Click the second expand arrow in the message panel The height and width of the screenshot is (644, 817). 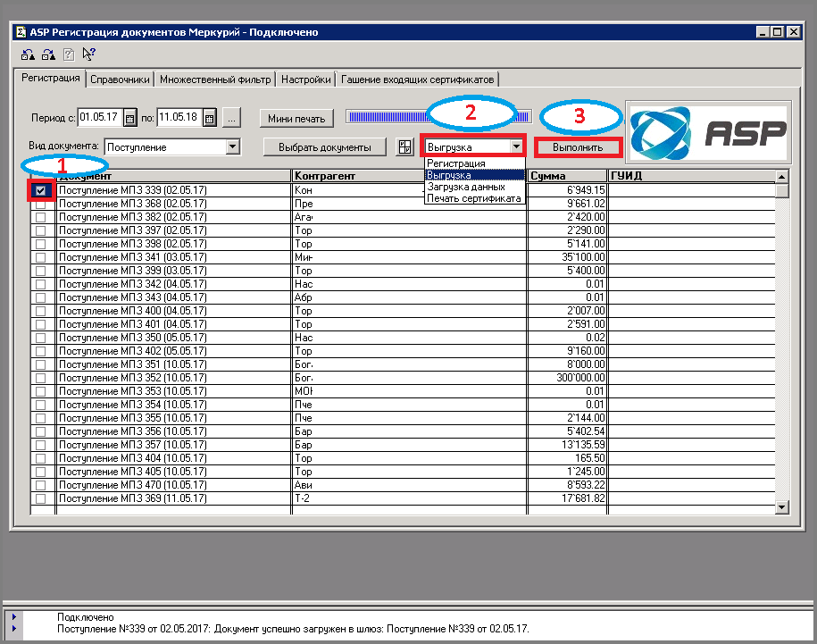pos(14,629)
